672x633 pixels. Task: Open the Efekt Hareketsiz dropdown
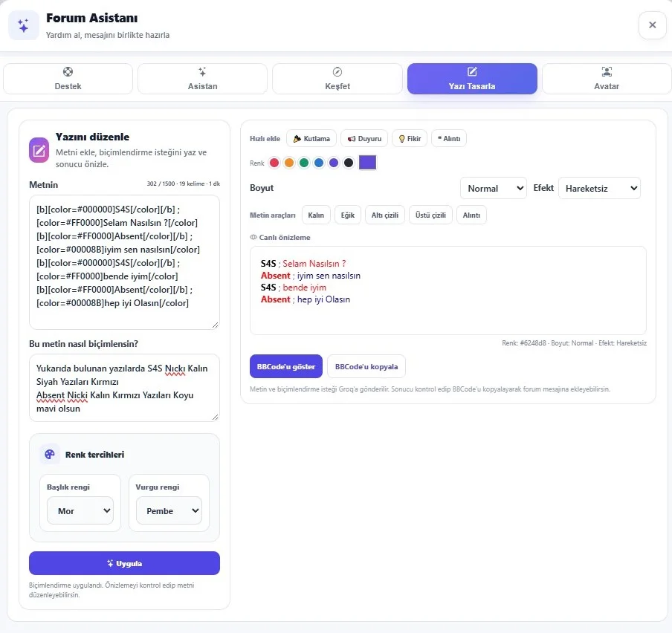click(599, 188)
